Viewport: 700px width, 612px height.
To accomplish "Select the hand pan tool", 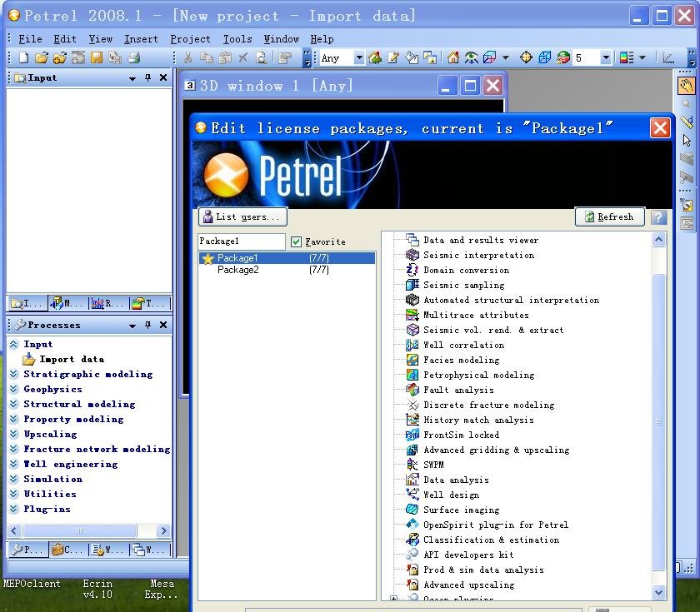I will (x=686, y=85).
